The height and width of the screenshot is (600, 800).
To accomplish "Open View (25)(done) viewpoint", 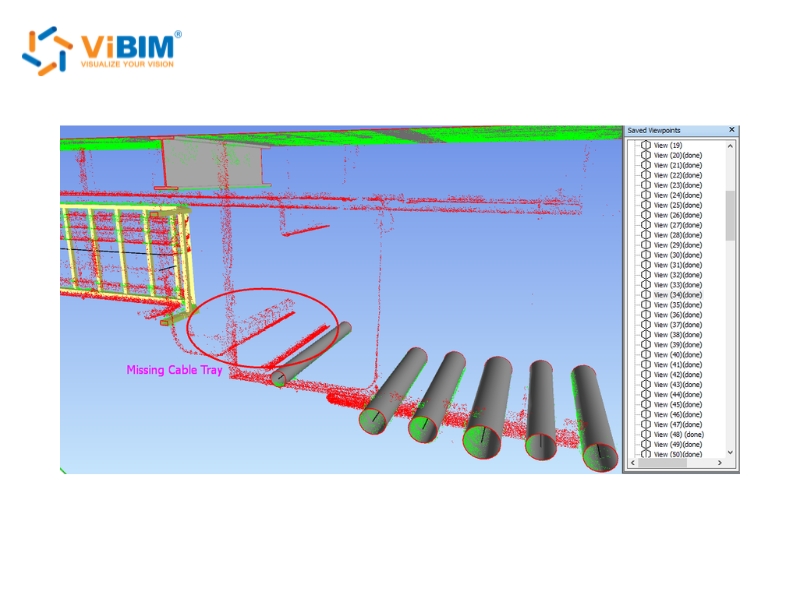I will [x=678, y=205].
